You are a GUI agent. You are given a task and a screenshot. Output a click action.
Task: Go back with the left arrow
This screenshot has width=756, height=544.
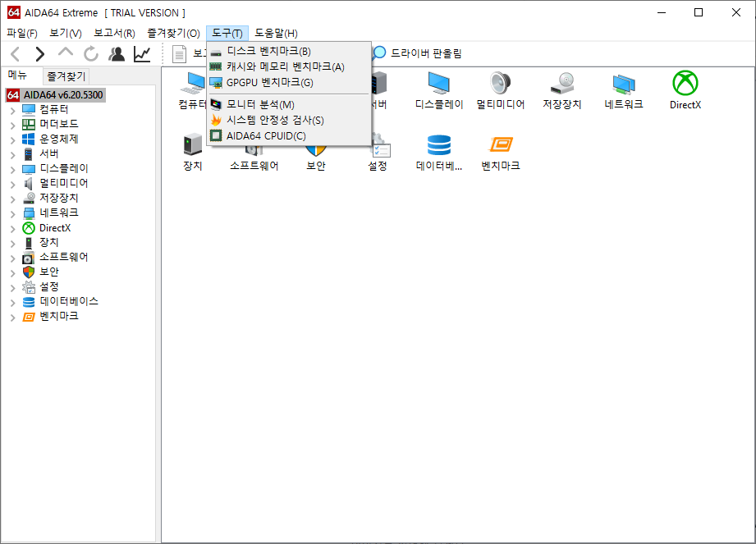16,54
